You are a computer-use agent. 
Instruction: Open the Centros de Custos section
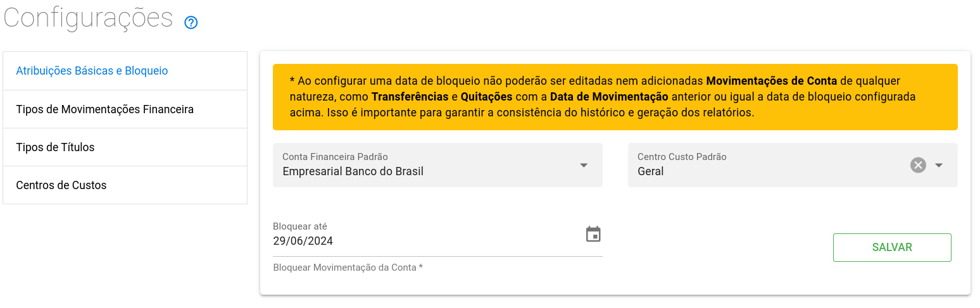[x=61, y=185]
